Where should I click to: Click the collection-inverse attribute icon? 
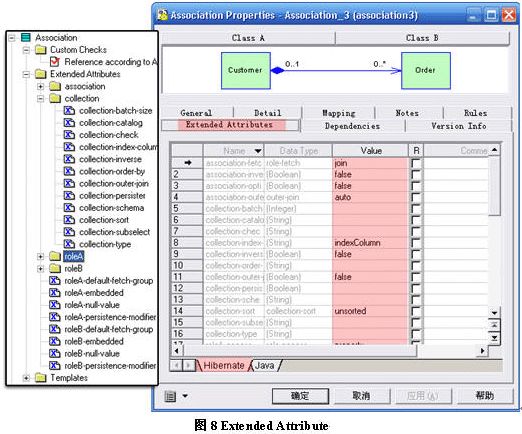[69, 159]
